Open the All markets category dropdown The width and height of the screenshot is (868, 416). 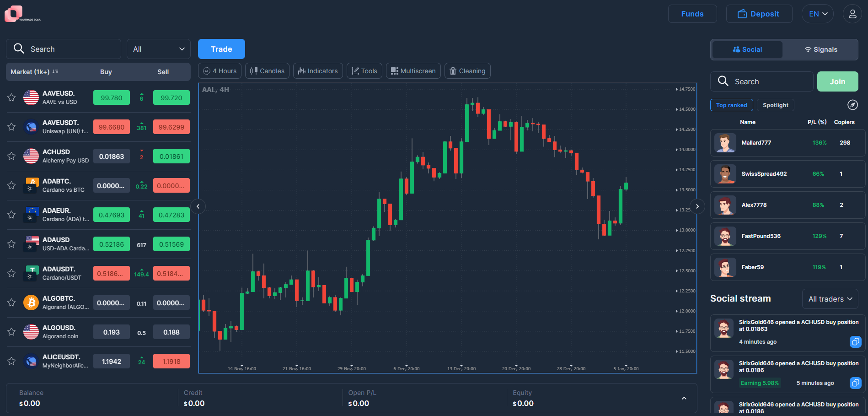pos(159,49)
